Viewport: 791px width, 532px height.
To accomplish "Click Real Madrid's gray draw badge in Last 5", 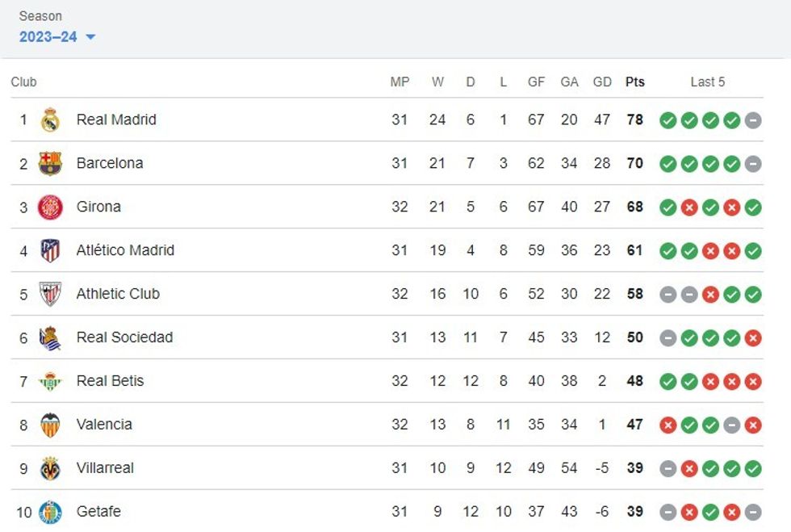I will click(751, 119).
